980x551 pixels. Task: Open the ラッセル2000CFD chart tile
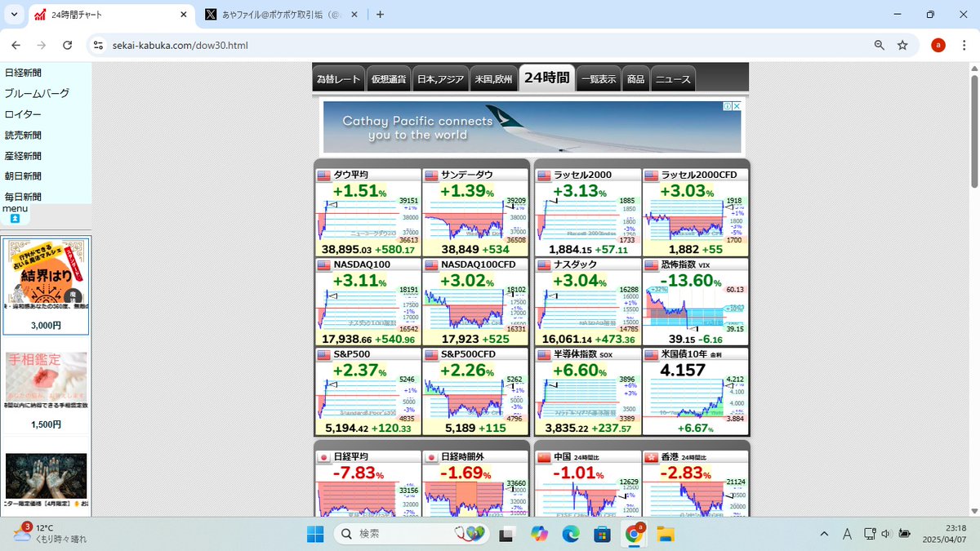coord(696,212)
